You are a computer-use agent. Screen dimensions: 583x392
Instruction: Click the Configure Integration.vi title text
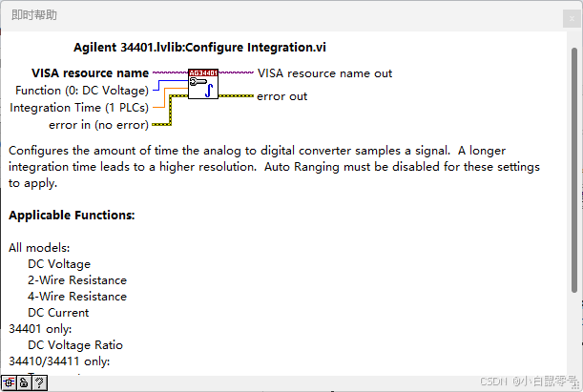click(x=199, y=48)
